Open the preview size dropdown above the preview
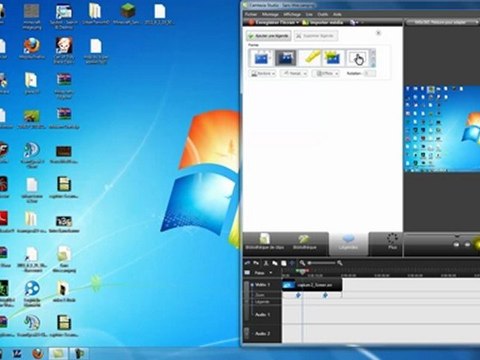 (442, 22)
